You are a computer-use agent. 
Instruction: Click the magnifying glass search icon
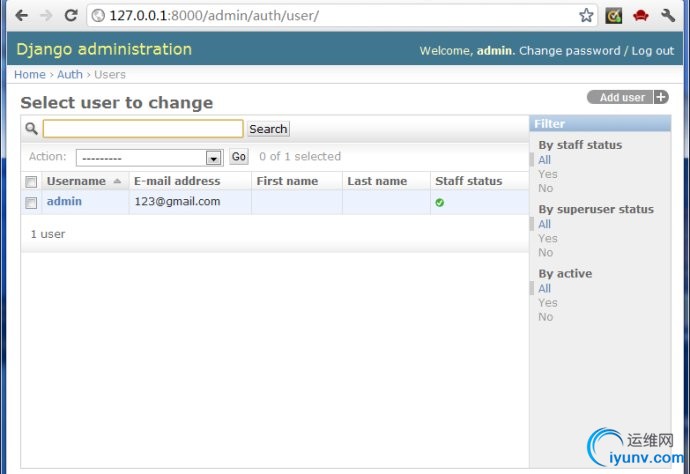click(x=31, y=129)
